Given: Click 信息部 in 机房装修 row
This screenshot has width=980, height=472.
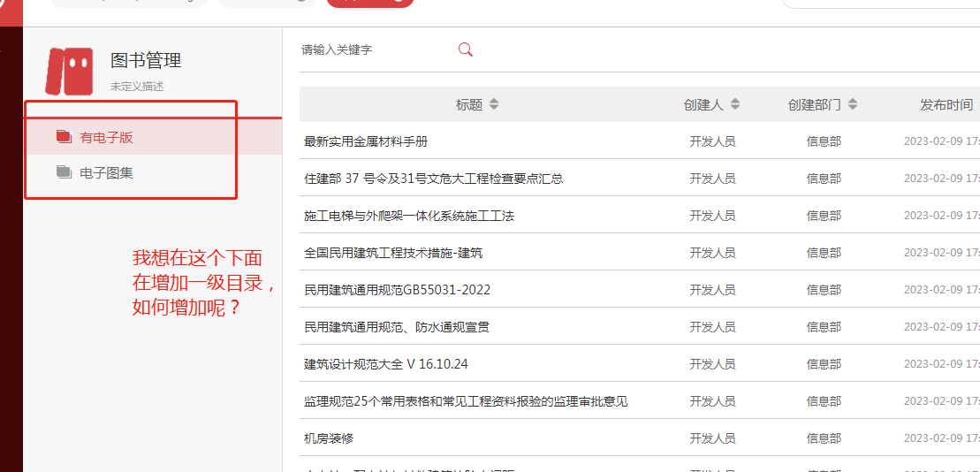Looking at the screenshot, I should [824, 439].
